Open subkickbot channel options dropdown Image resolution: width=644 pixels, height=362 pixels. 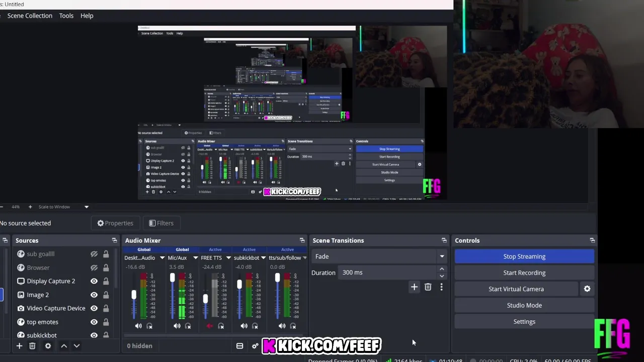[x=263, y=258]
